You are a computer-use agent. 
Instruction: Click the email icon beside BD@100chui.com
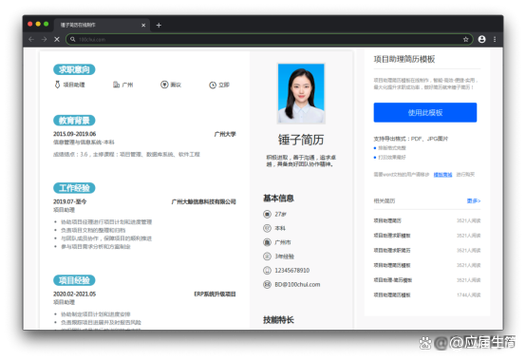(x=267, y=284)
